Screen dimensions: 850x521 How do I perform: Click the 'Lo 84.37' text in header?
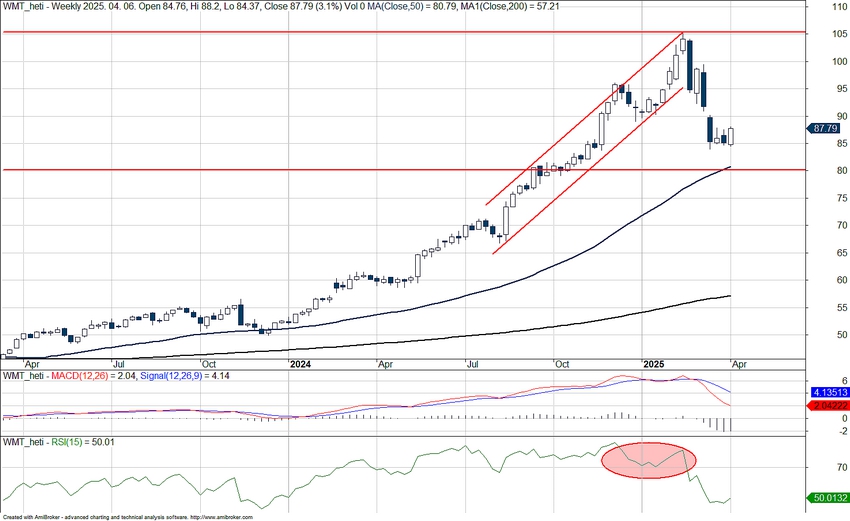[x=241, y=6]
